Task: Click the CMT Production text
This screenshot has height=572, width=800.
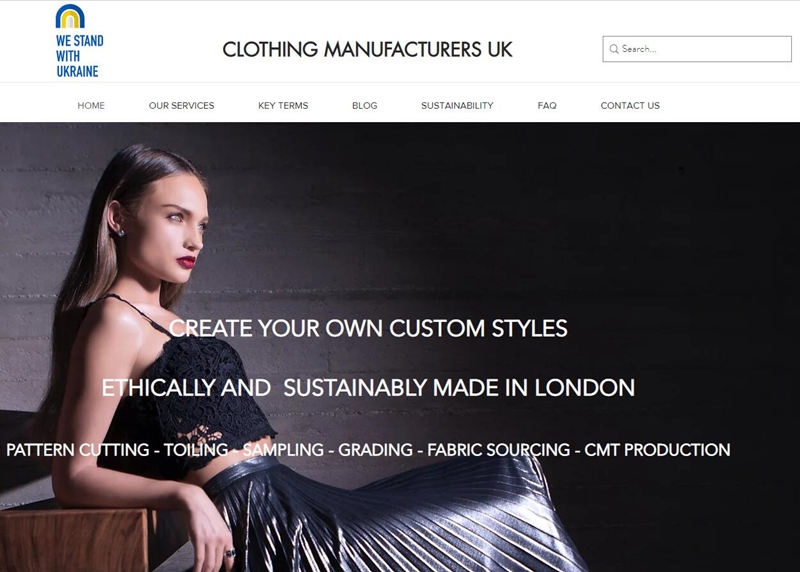Action: (x=657, y=450)
